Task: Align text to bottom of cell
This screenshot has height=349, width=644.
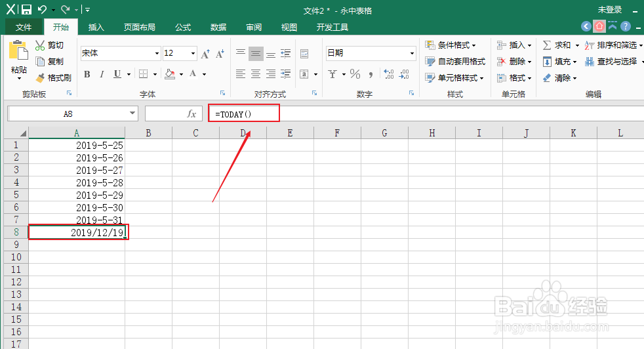Action: pos(271,54)
